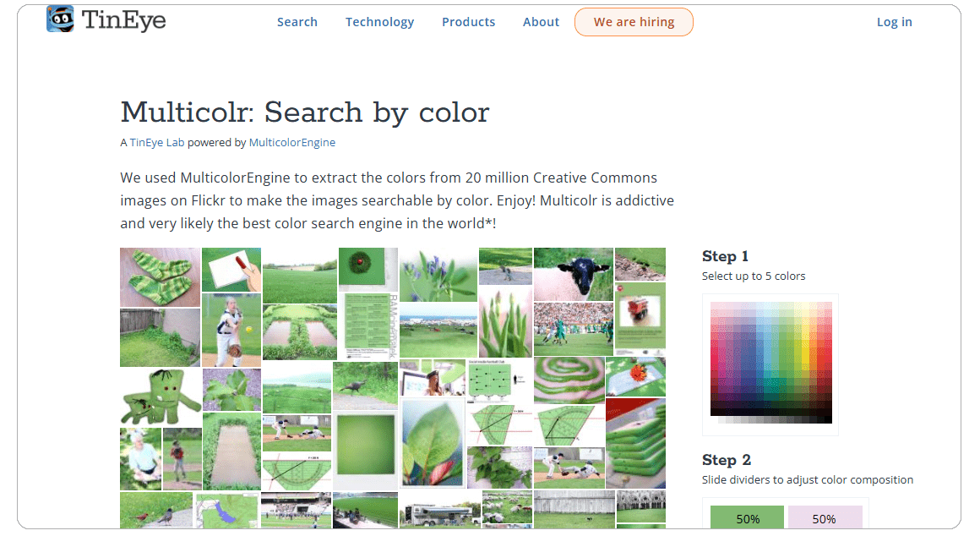Open the softball pitcher thumbnail
980x536 pixels.
pos(231,330)
